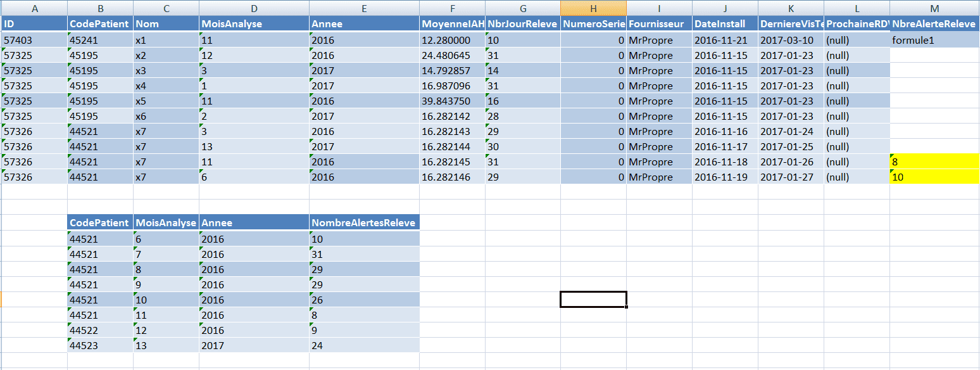The height and width of the screenshot is (370, 980).
Task: Click the cell with value 12.280000
Action: 452,40
